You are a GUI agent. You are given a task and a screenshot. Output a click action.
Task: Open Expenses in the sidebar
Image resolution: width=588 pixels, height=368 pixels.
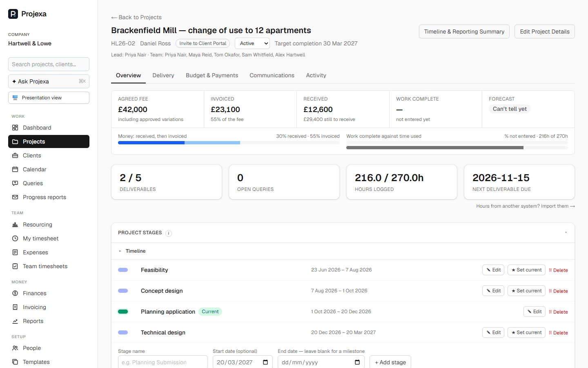click(49, 252)
